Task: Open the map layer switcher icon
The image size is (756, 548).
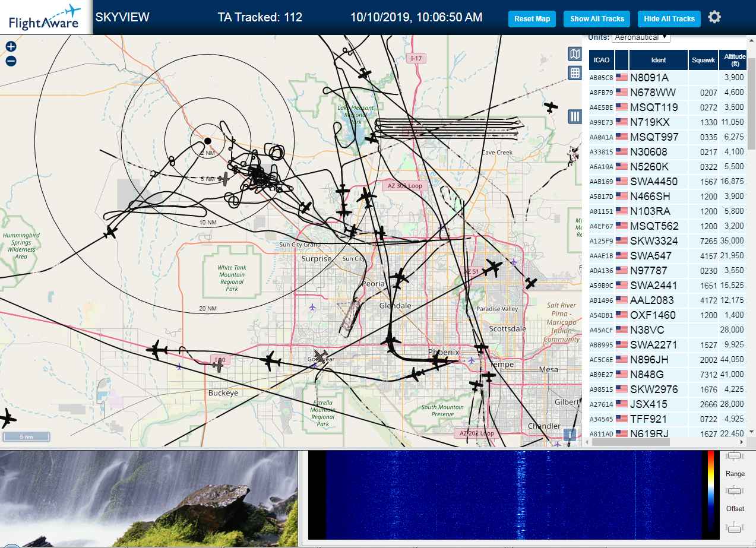Action: pyautogui.click(x=574, y=55)
